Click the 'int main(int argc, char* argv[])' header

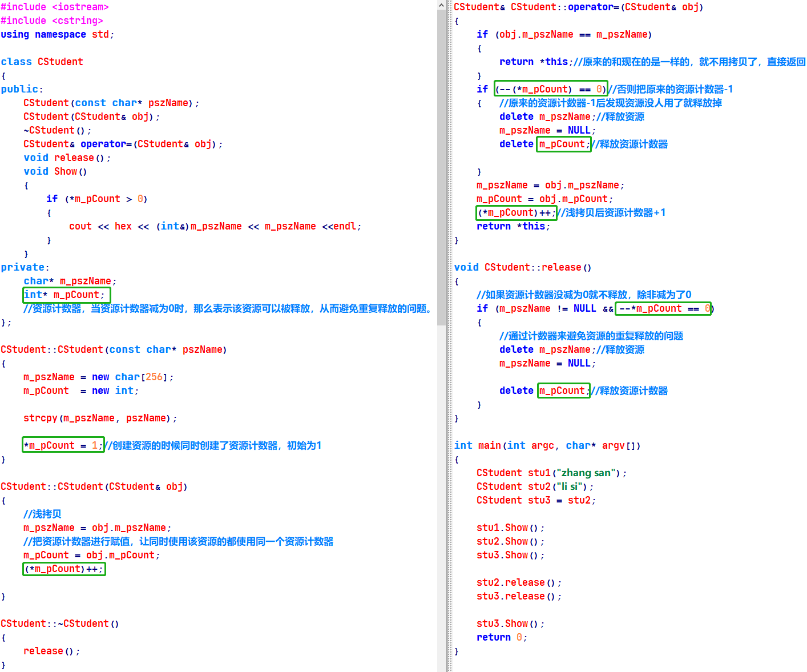(547, 445)
